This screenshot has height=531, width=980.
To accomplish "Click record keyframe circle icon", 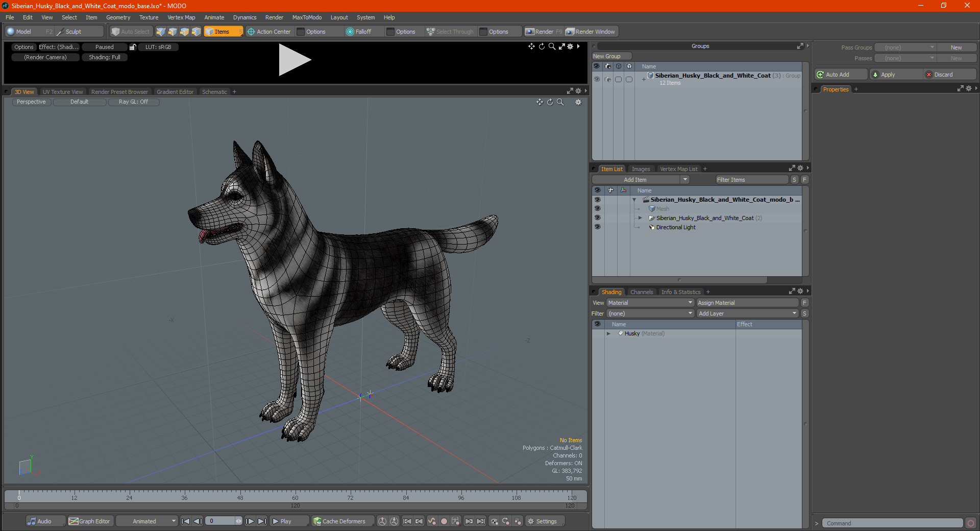I will coord(444,521).
